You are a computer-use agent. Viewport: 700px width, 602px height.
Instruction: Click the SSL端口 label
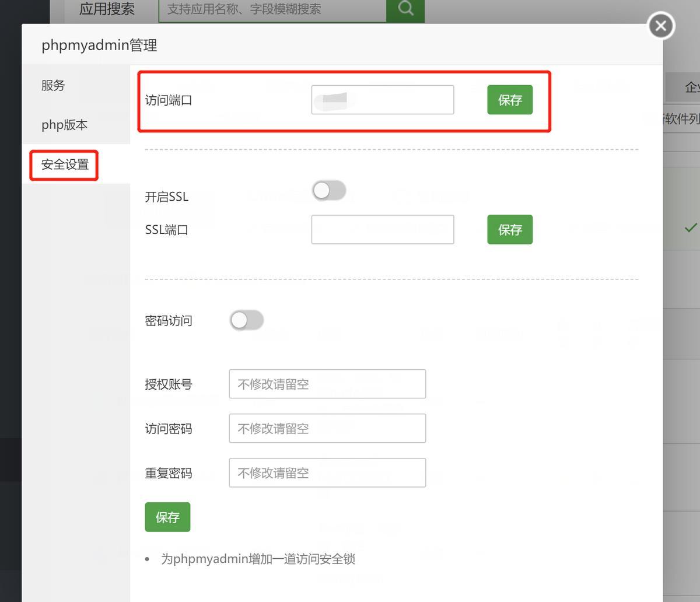[167, 230]
